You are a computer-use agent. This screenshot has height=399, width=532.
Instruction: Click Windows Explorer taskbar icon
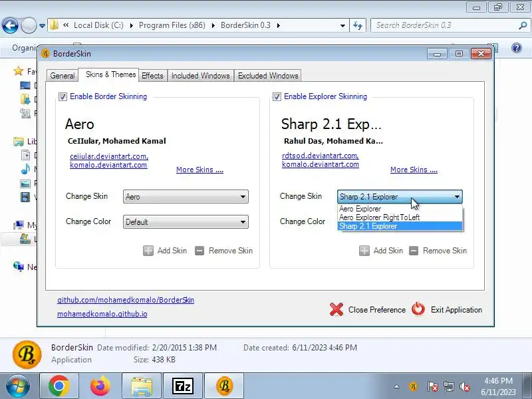coord(142,386)
